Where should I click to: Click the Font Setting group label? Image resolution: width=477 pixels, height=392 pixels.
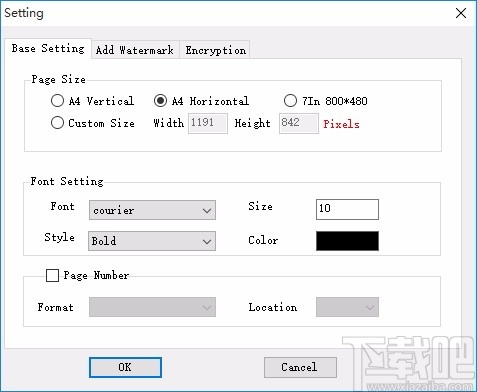67,181
